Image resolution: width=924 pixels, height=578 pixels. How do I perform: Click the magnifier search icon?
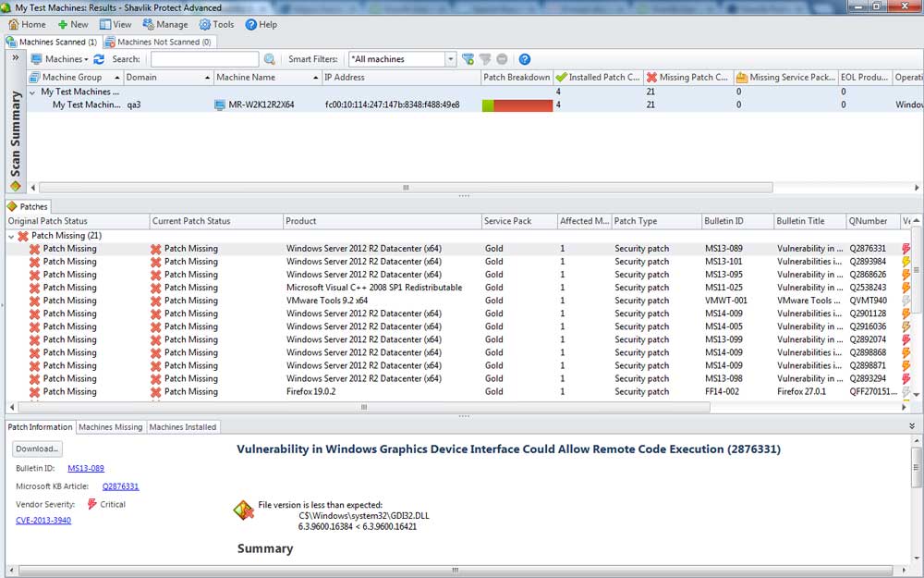click(x=269, y=59)
